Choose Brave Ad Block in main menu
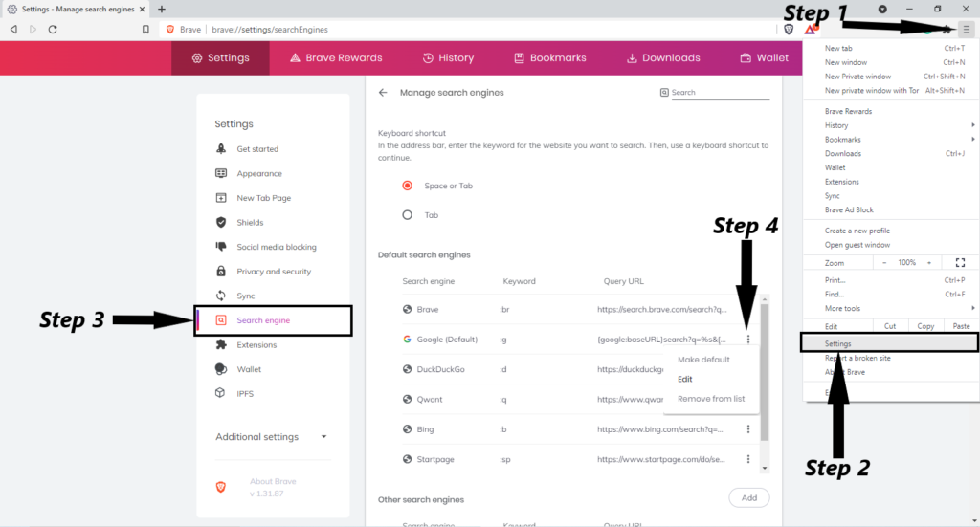Screen dimensions: 980x527 click(891, 209)
